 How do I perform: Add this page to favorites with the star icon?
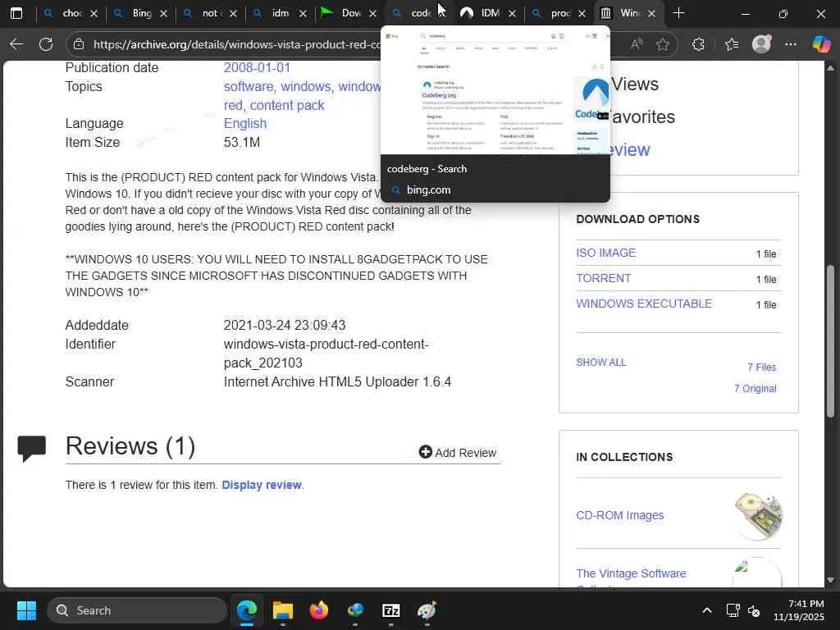click(663, 44)
